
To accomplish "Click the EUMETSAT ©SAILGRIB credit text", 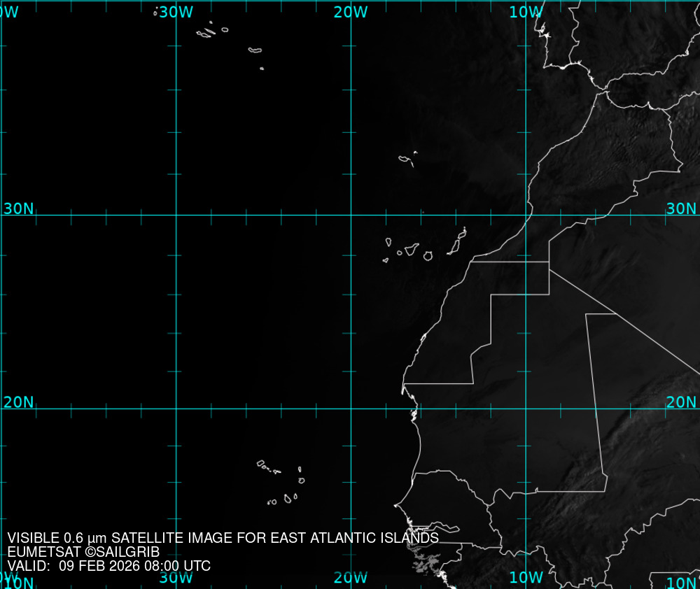I will tap(83, 552).
